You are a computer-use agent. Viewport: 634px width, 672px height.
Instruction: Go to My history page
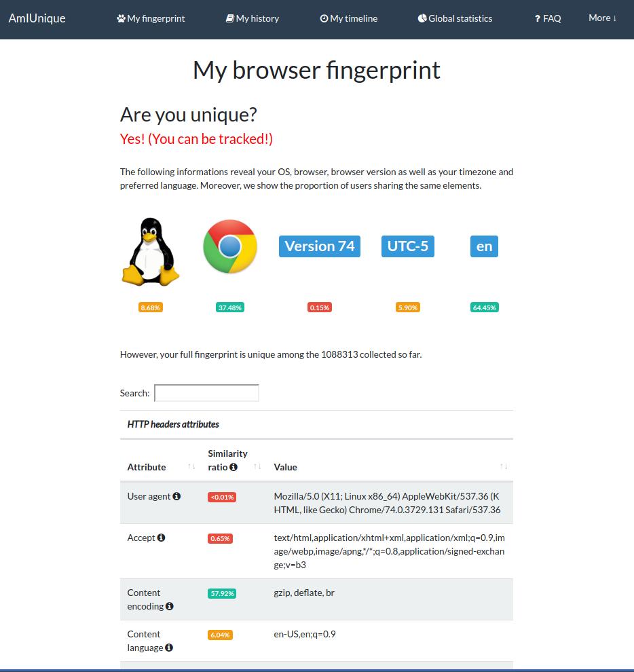click(252, 18)
